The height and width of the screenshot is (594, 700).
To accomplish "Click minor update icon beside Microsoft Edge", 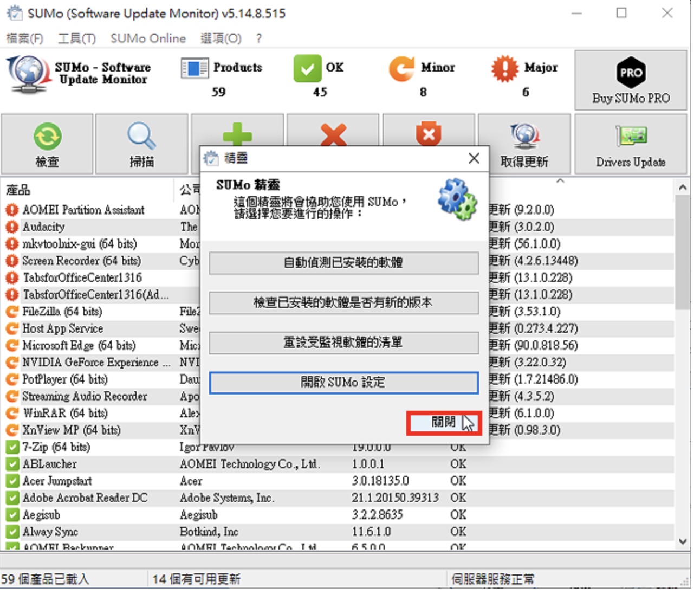I will (11, 345).
